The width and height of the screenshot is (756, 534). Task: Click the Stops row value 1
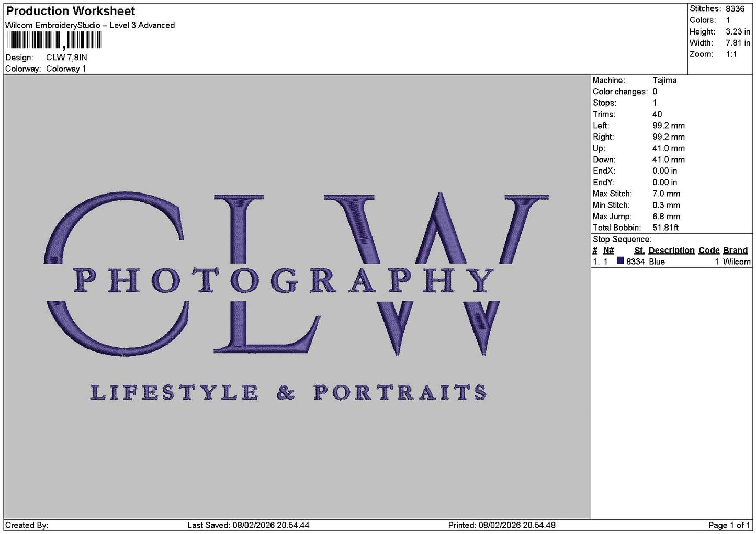(655, 103)
